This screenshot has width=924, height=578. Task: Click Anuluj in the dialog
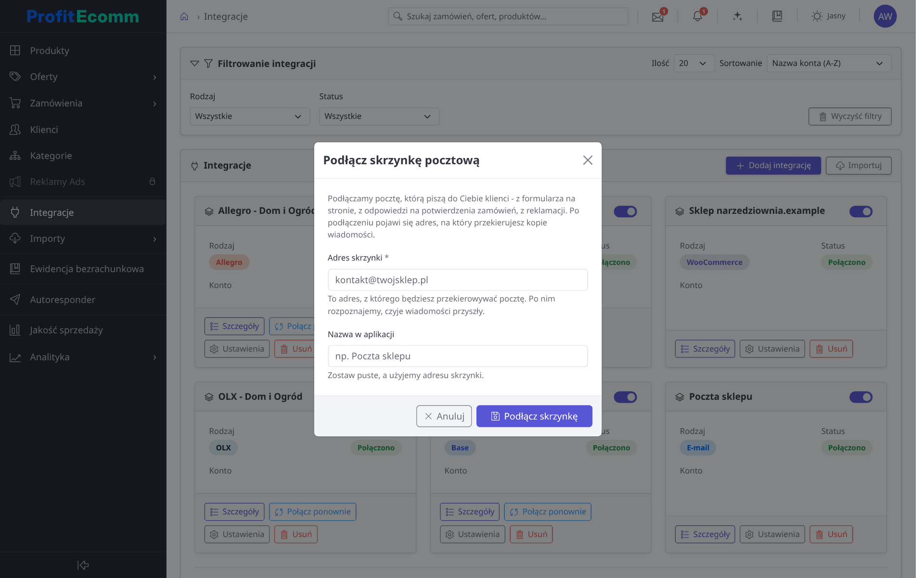(x=444, y=416)
